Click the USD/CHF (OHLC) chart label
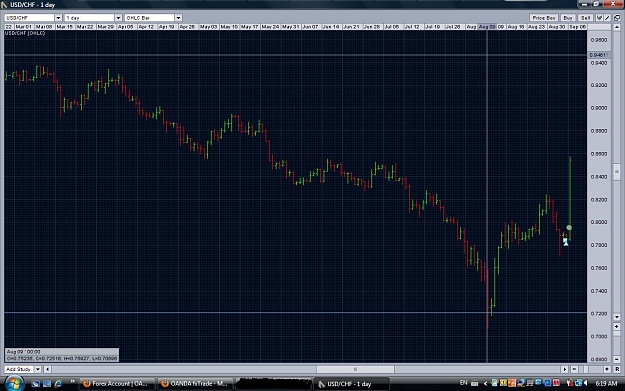Viewport: 625px width, 391px height. click(25, 33)
